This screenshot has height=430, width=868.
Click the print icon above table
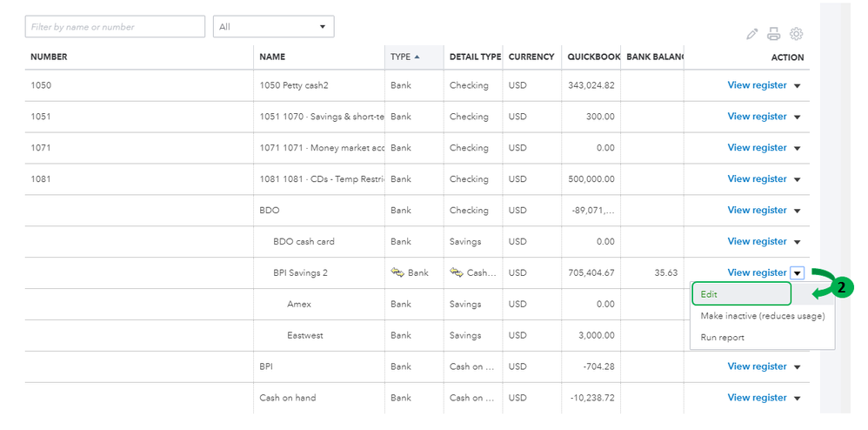pyautogui.click(x=774, y=34)
